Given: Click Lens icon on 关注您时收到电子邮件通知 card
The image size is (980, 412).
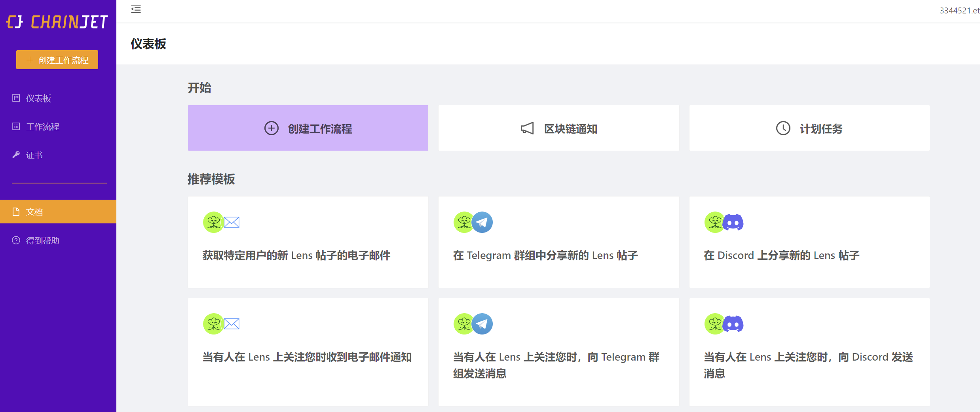Looking at the screenshot, I should (x=213, y=324).
